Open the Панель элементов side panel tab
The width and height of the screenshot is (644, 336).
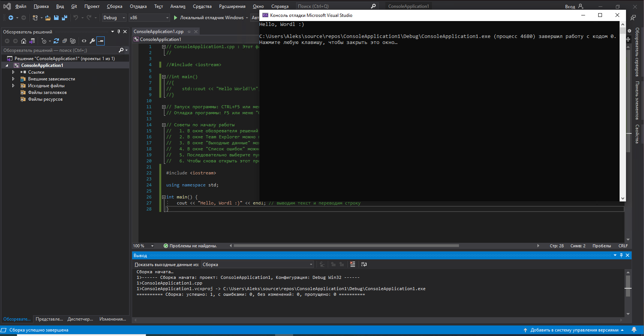coord(637,101)
